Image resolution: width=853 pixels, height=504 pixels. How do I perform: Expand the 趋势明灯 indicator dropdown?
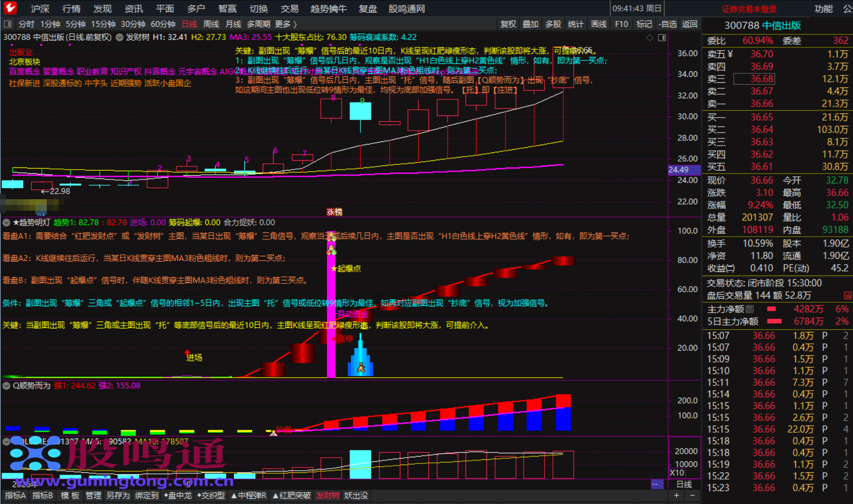click(6, 223)
